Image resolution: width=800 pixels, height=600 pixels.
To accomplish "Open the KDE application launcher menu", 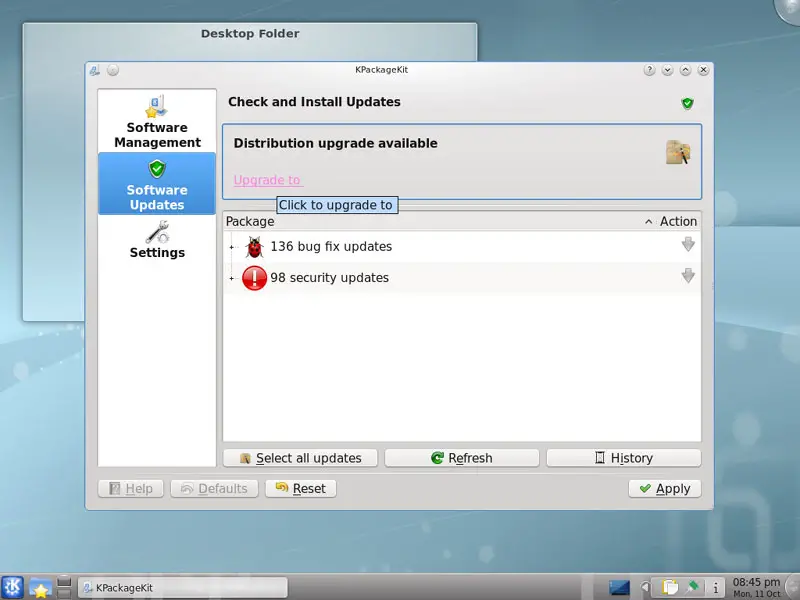I will pyautogui.click(x=12, y=587).
